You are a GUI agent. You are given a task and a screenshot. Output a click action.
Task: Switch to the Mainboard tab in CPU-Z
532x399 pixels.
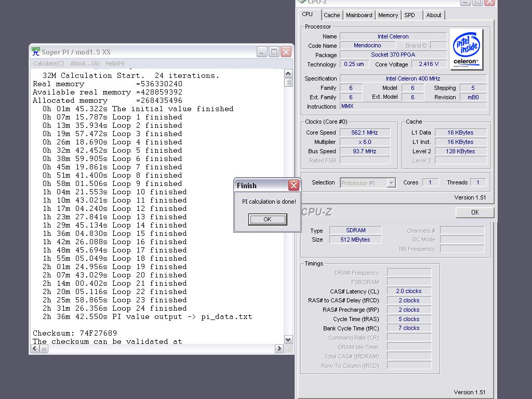[x=359, y=15]
